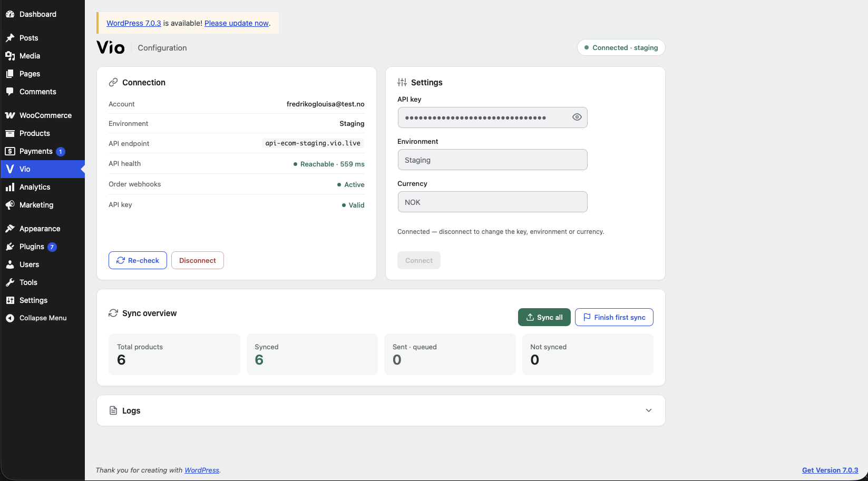Click the Logs document icon

pyautogui.click(x=113, y=410)
